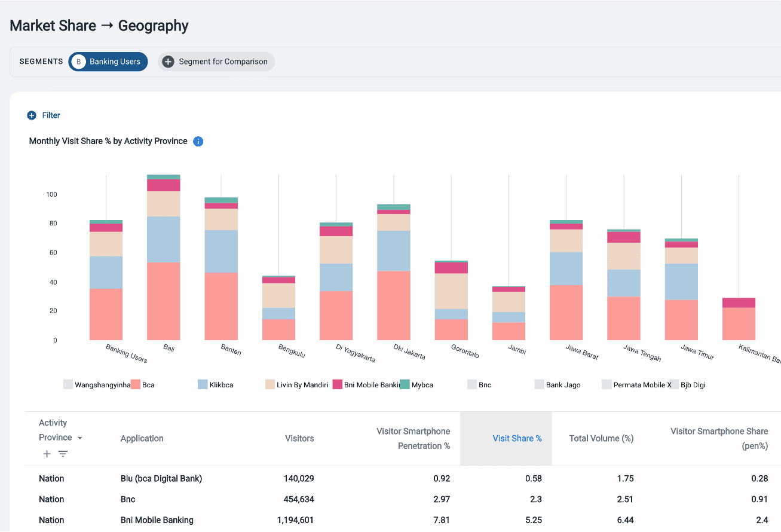Viewport: 781px width, 532px height.
Task: Click the Banten bar in the chart
Action: (221, 269)
